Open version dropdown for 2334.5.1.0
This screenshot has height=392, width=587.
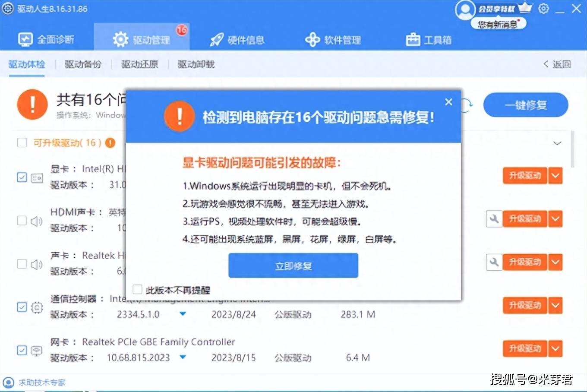[x=183, y=314]
